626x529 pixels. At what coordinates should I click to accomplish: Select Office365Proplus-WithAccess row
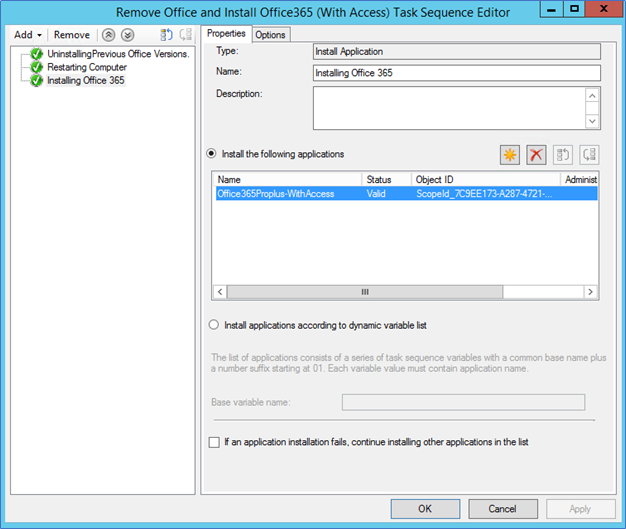[406, 194]
